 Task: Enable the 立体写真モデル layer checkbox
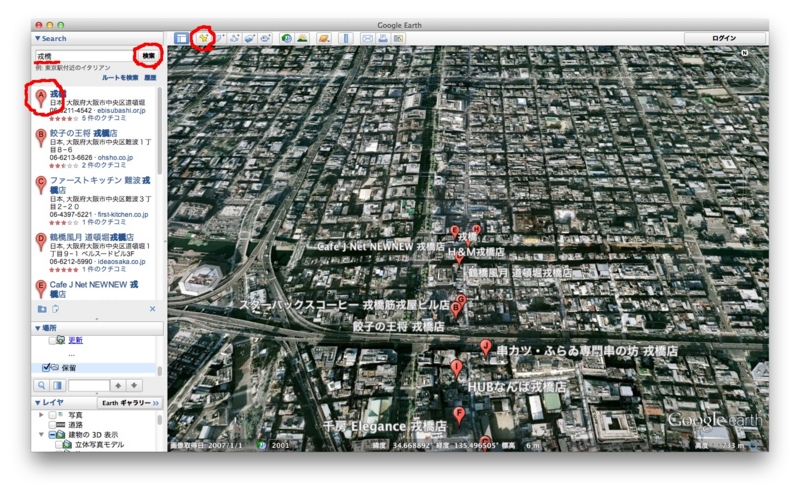(59, 444)
